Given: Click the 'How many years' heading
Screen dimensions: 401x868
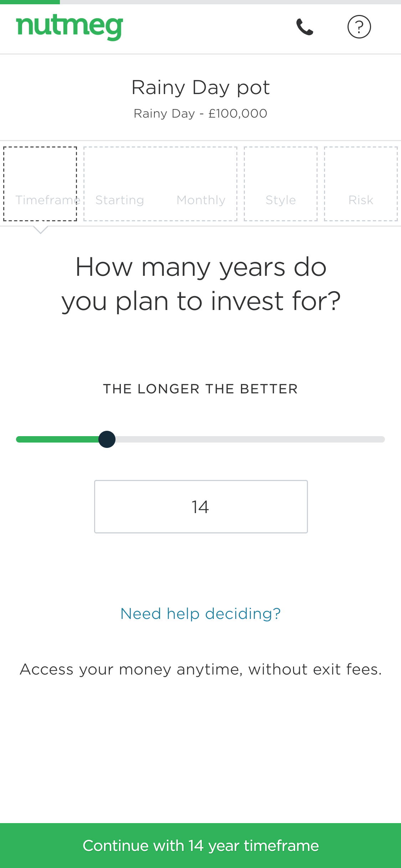Looking at the screenshot, I should pyautogui.click(x=201, y=284).
